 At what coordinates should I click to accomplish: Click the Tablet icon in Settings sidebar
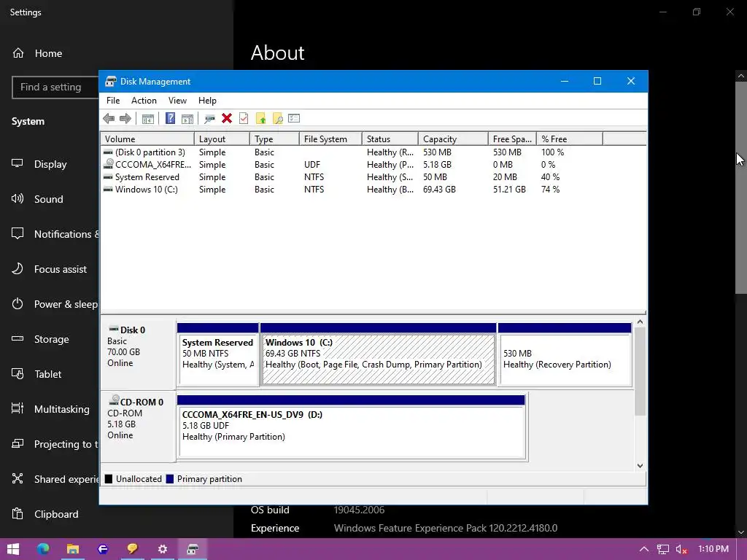tap(18, 374)
